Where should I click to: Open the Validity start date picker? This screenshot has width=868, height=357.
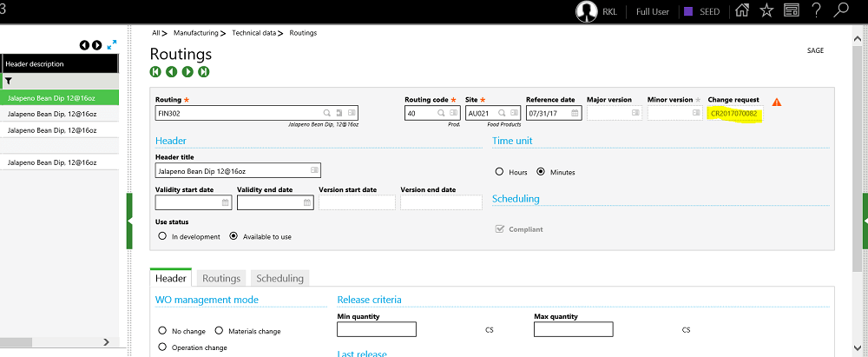click(225, 202)
